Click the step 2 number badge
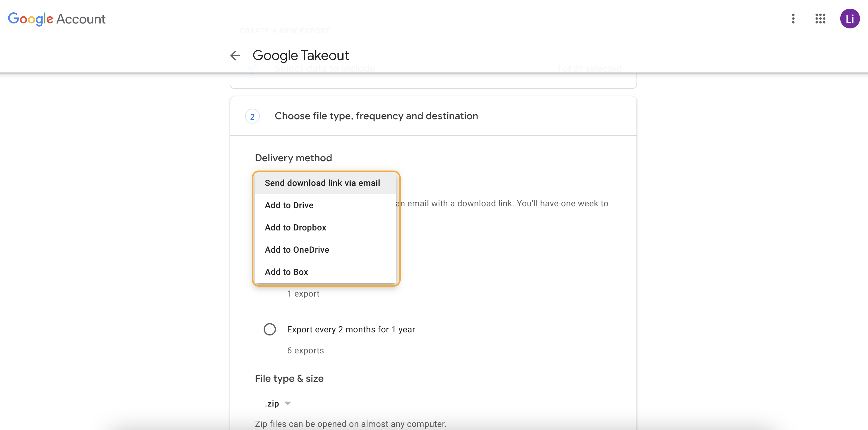Image resolution: width=868 pixels, height=430 pixels. coord(252,117)
